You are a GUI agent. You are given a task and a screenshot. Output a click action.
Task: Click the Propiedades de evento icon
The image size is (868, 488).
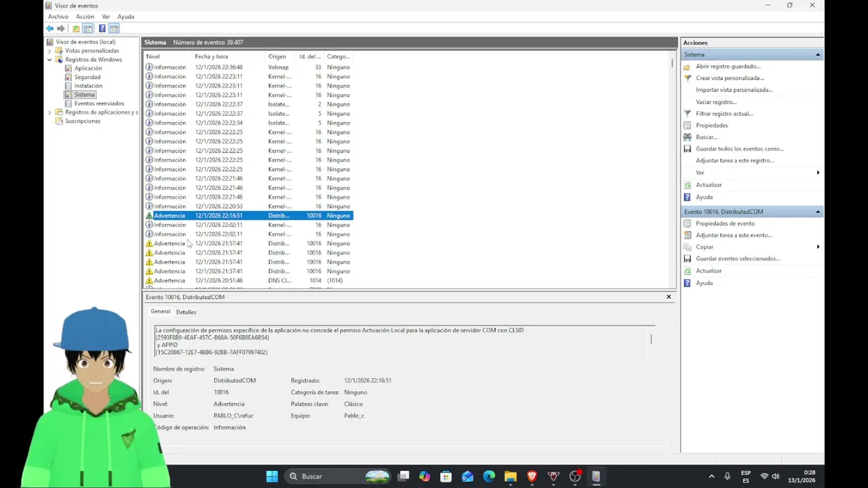[x=687, y=223]
